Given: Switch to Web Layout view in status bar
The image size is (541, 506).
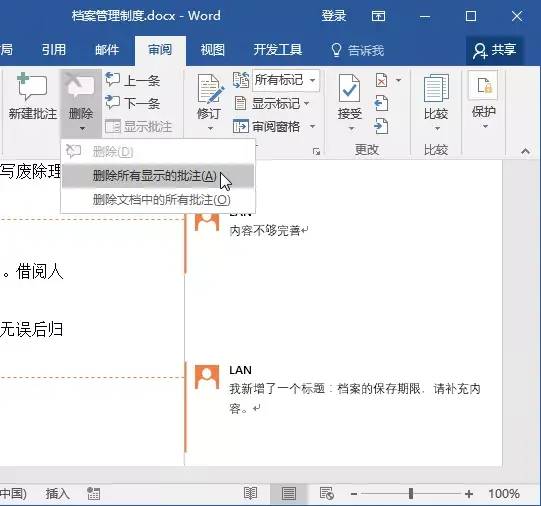Looking at the screenshot, I should click(326, 494).
